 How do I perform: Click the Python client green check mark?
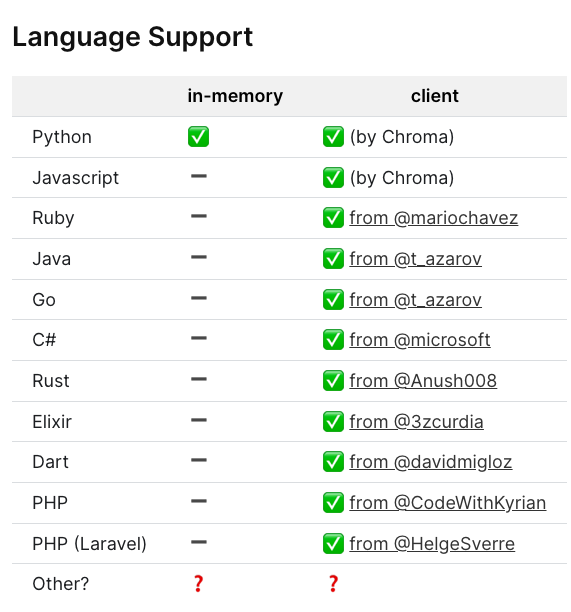coord(333,137)
